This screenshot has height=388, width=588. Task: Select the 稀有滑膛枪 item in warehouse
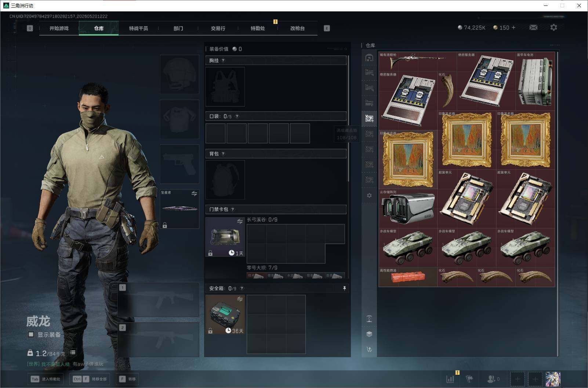418,61
